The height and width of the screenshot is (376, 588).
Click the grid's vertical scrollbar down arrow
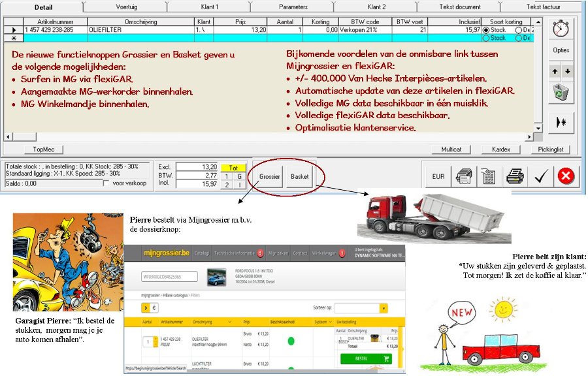(538, 128)
